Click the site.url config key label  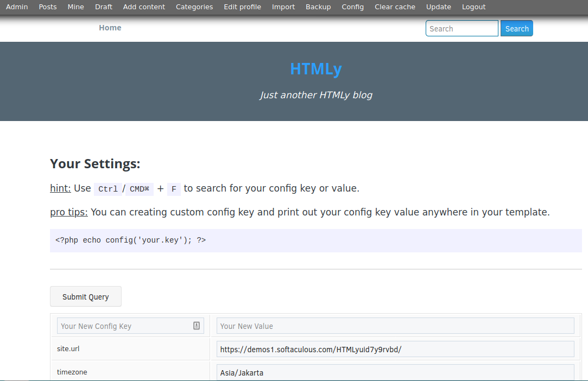tap(68, 349)
